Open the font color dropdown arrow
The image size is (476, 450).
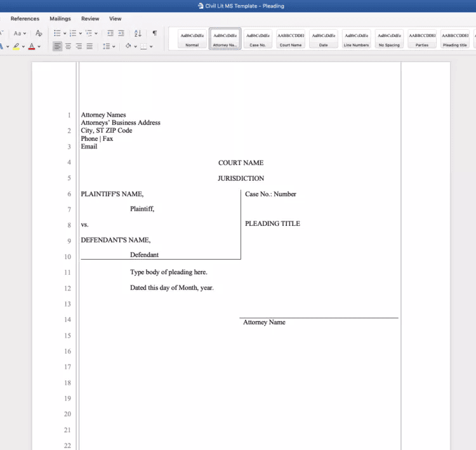tap(39, 47)
